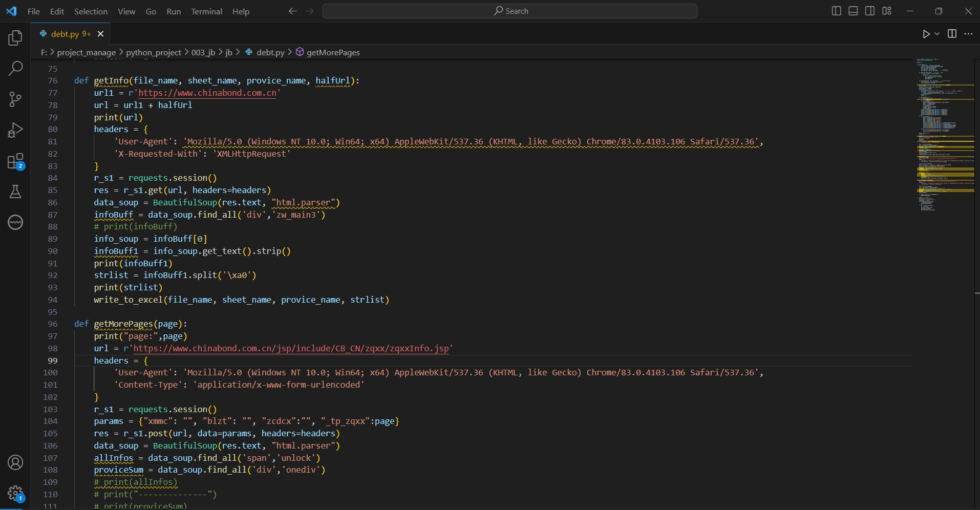Click the getMorePages function name on line 96
The height and width of the screenshot is (510, 980).
coord(123,324)
